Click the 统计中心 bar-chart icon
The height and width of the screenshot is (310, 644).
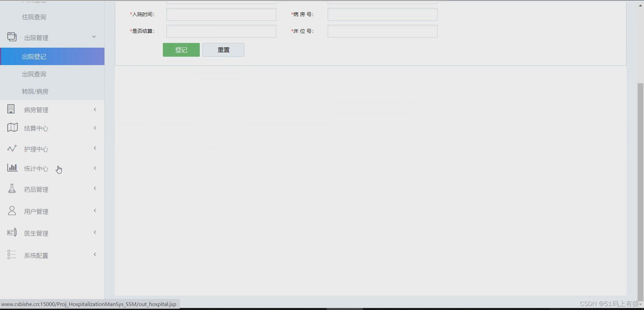coord(12,168)
